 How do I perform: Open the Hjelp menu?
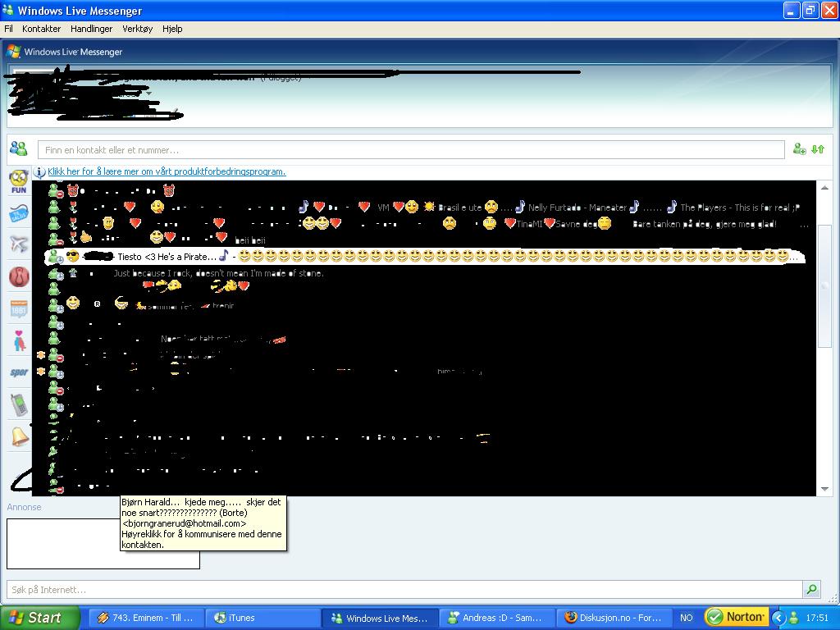click(172, 29)
